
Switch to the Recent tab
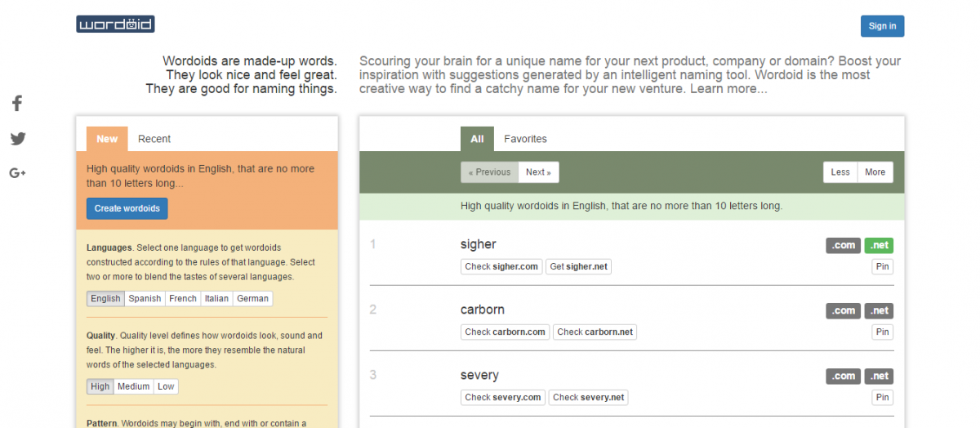(x=154, y=139)
